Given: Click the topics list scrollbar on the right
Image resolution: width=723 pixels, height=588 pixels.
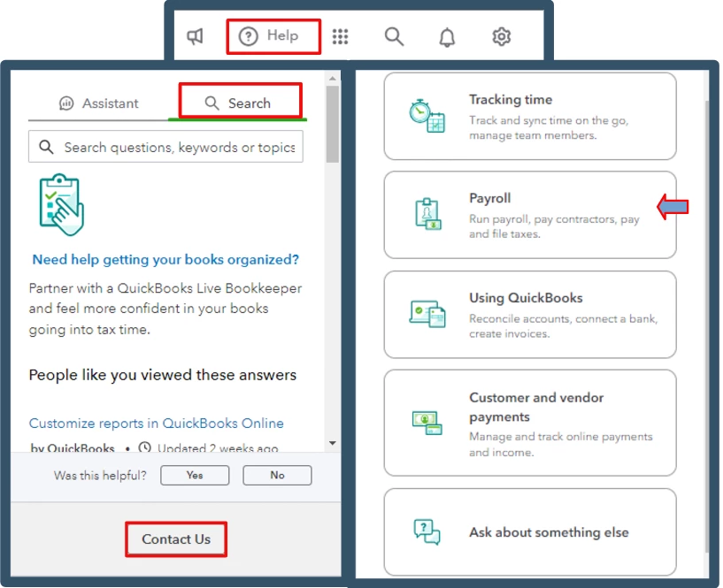Looking at the screenshot, I should [706, 326].
